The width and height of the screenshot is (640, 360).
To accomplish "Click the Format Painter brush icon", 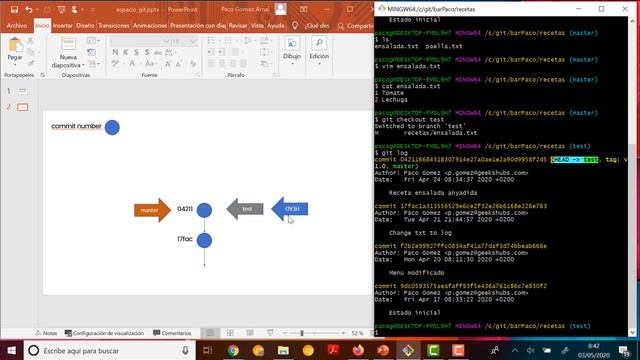I will (x=30, y=63).
